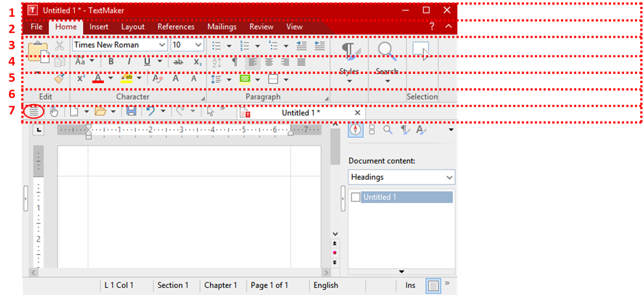Open the File menu

[x=36, y=27]
